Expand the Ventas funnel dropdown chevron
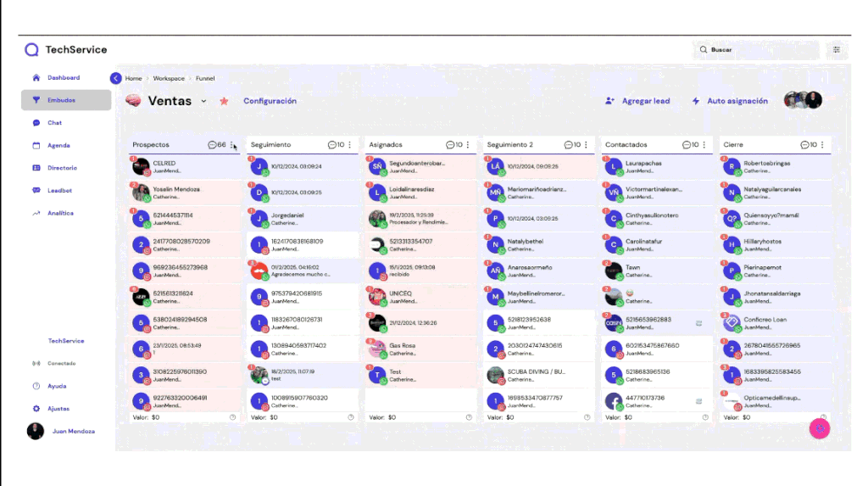Viewport: 868px width, 486px height. [203, 101]
